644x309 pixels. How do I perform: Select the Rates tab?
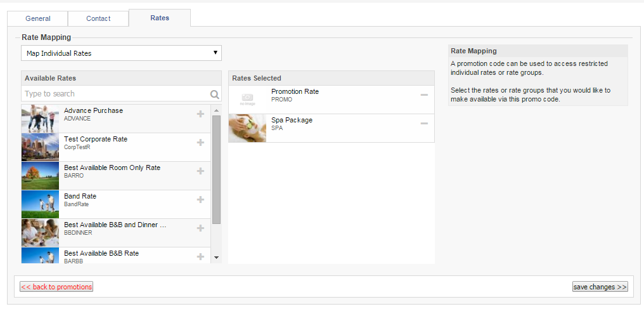160,18
